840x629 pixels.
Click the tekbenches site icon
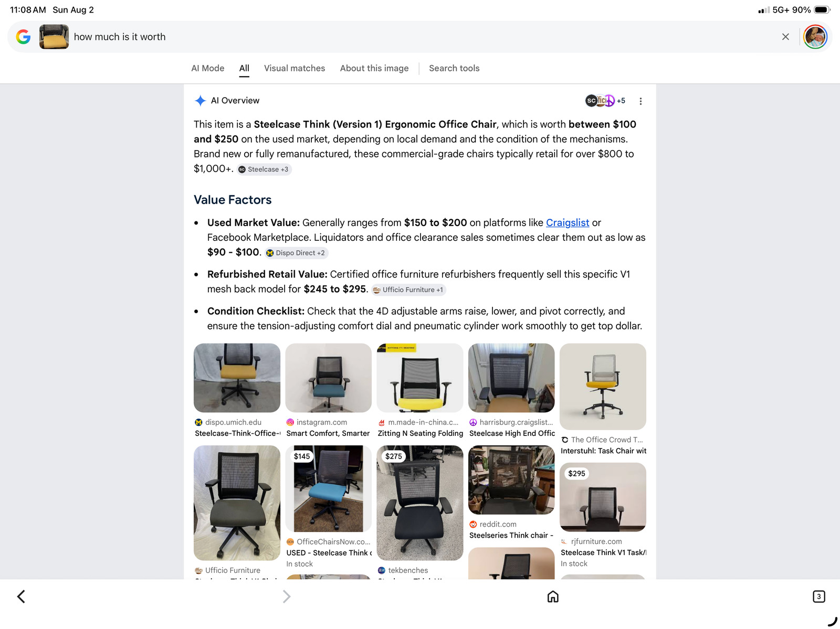(x=382, y=570)
